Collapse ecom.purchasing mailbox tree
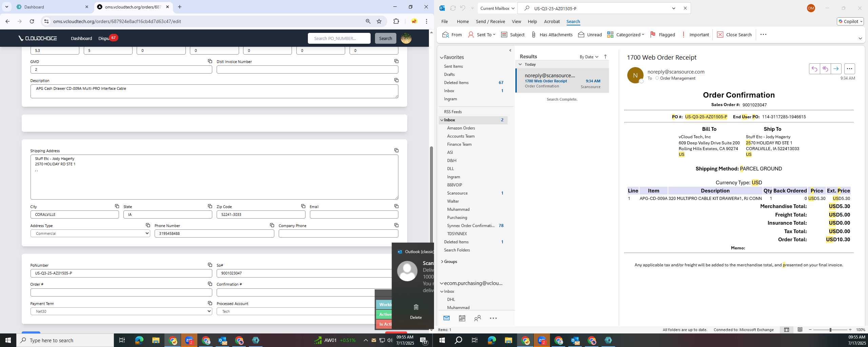The width and height of the screenshot is (868, 347). pyautogui.click(x=442, y=283)
